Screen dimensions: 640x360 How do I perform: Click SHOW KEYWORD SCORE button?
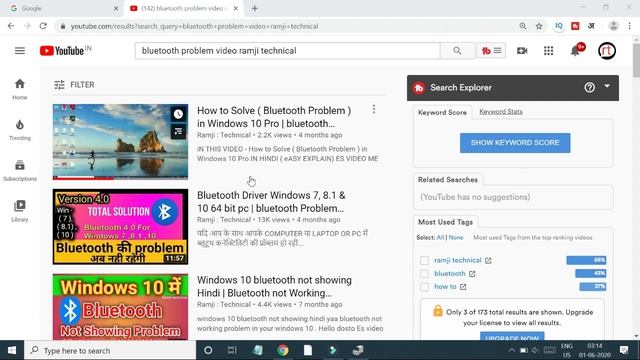click(515, 142)
